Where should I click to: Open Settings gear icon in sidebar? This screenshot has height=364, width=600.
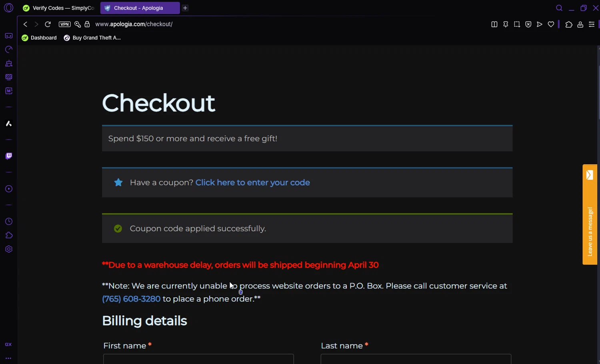pos(8,249)
